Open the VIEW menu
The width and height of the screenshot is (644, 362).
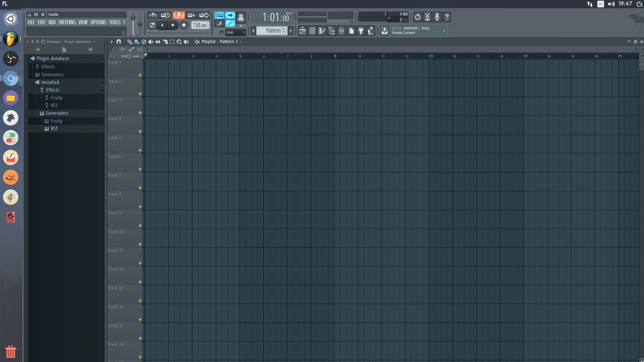pos(83,22)
